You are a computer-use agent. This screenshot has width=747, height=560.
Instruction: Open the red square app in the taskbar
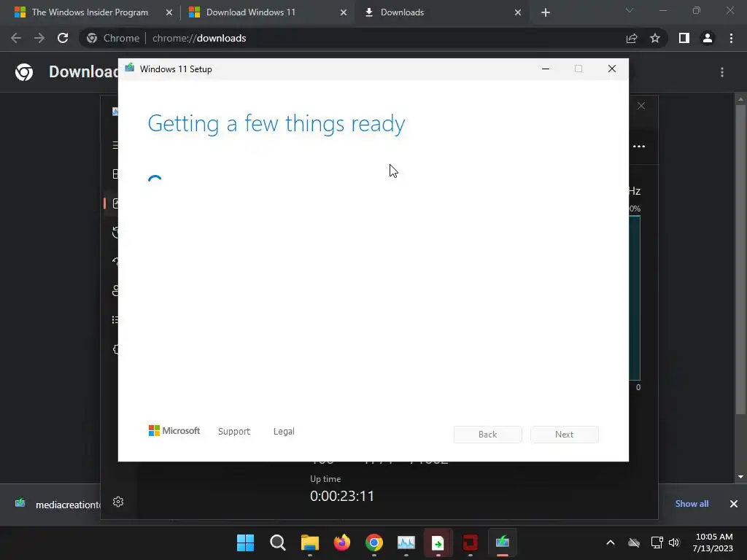[471, 542]
